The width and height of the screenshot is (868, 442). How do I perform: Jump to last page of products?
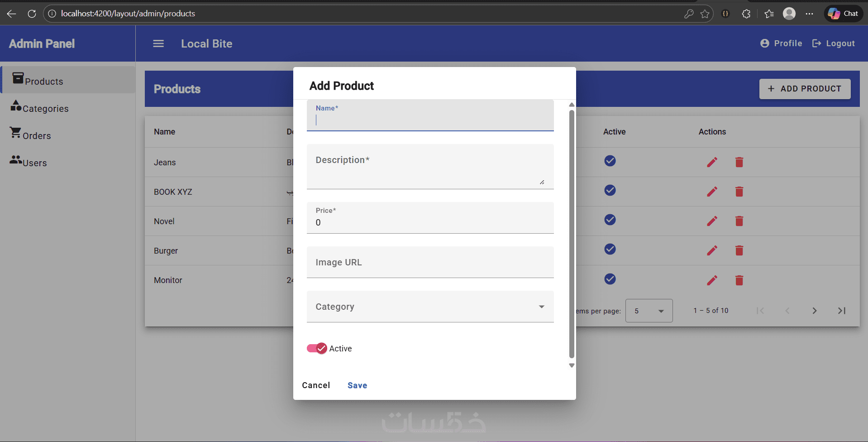tap(841, 311)
